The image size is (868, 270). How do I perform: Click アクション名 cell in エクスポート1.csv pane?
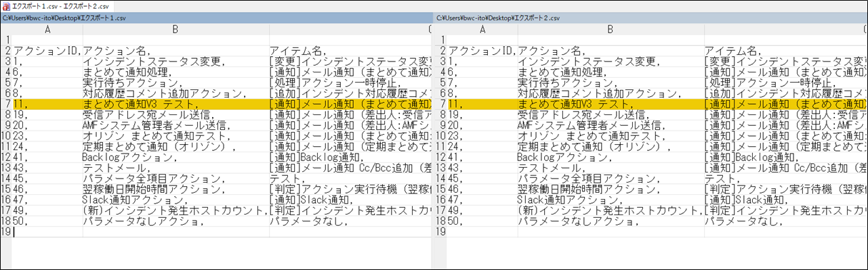(117, 51)
